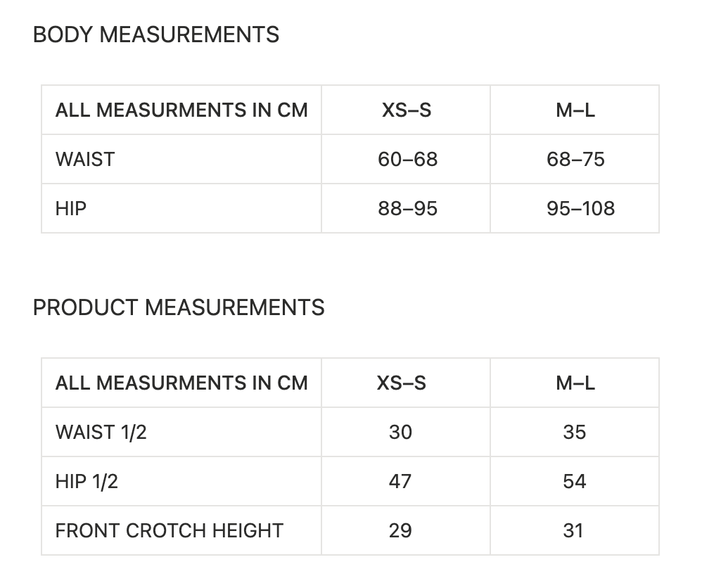Click the WAIST row label
The height and width of the screenshot is (588, 702).
[x=85, y=160]
